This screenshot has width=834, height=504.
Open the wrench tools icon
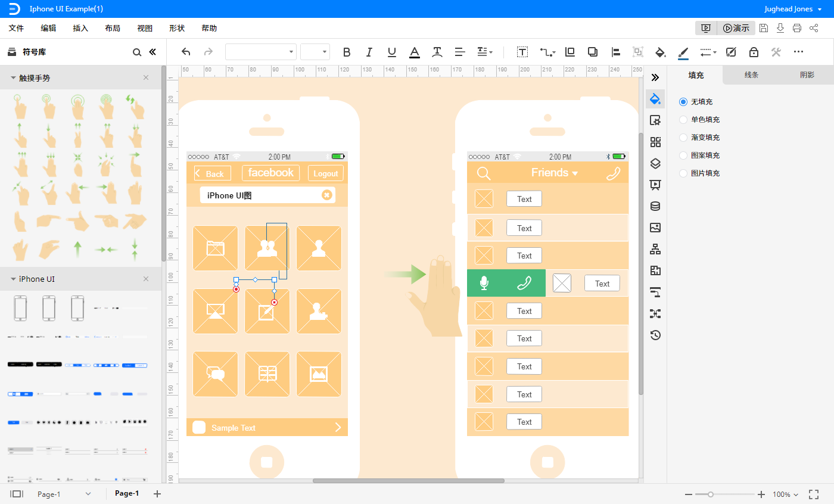[x=776, y=52]
